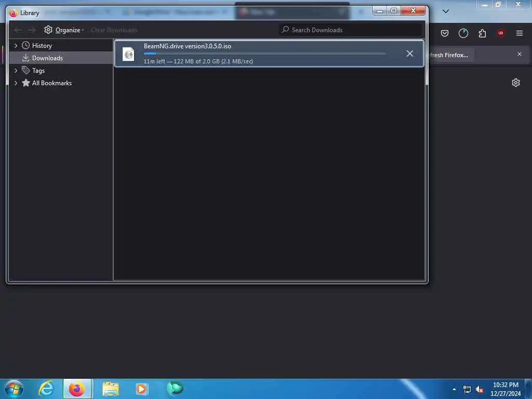
Task: Click the downloads progress icon in Firefox toolbar
Action: point(463,33)
